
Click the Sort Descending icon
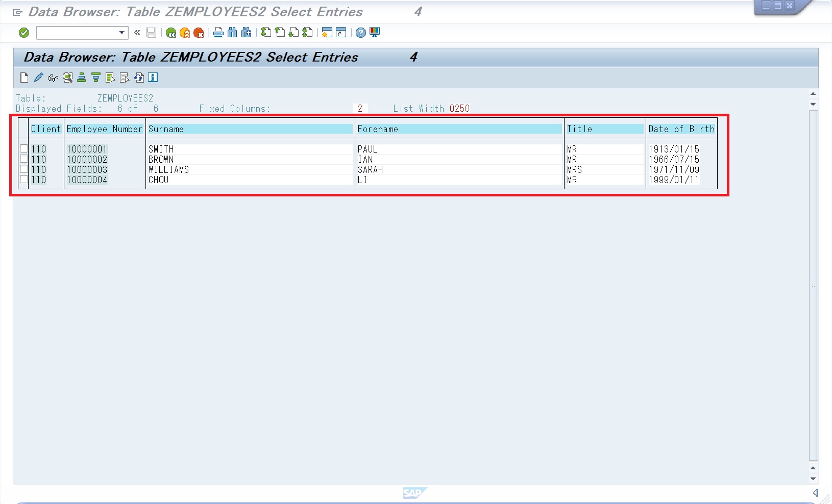click(96, 78)
